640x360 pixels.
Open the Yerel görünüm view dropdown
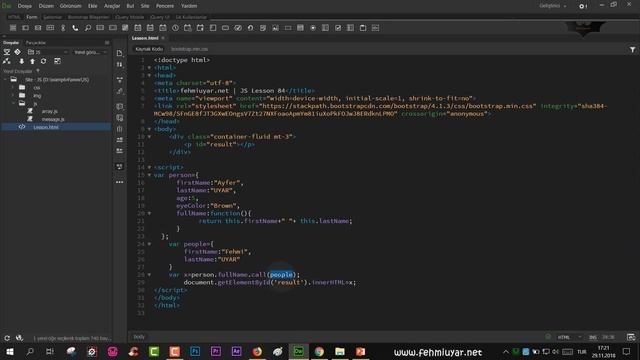(90, 52)
